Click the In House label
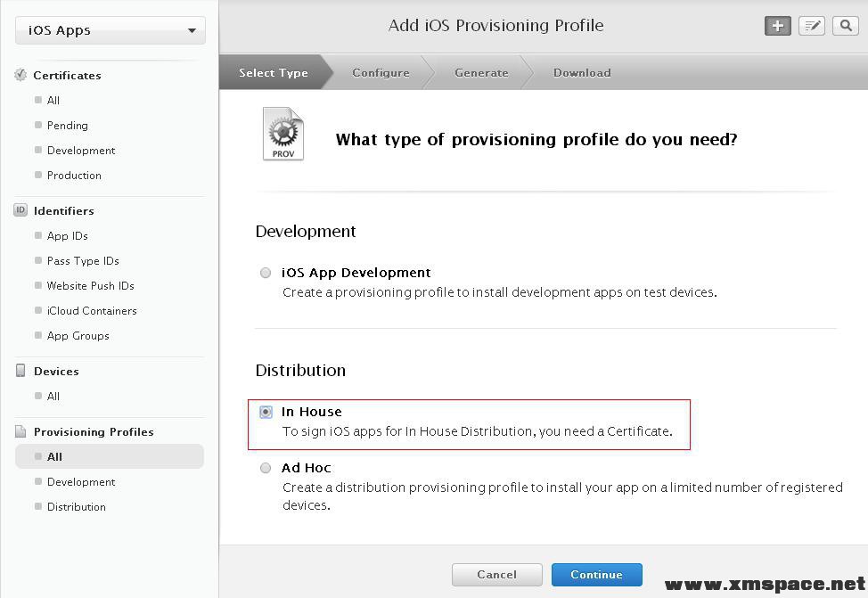 pos(312,412)
